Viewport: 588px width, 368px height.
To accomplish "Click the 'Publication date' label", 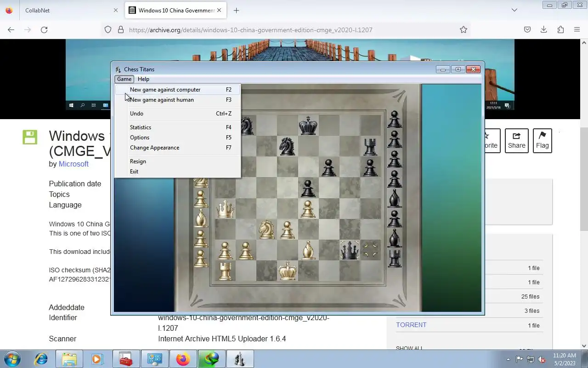I will tap(75, 184).
